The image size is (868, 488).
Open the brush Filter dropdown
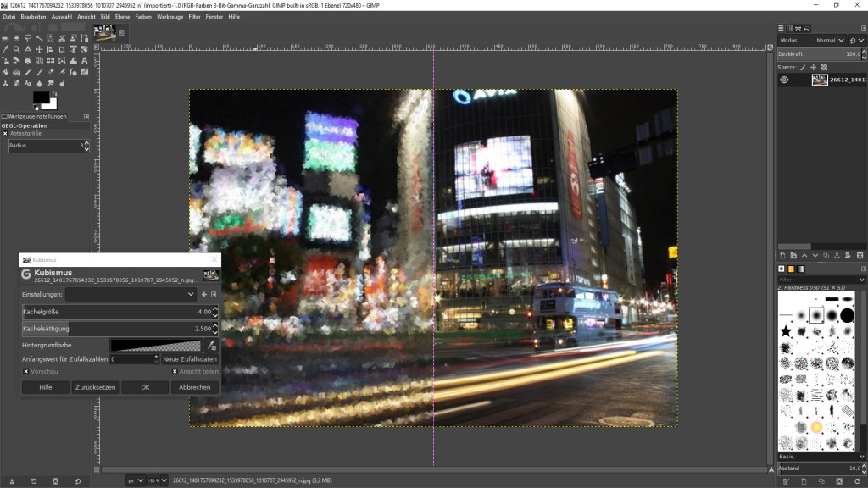click(821, 280)
